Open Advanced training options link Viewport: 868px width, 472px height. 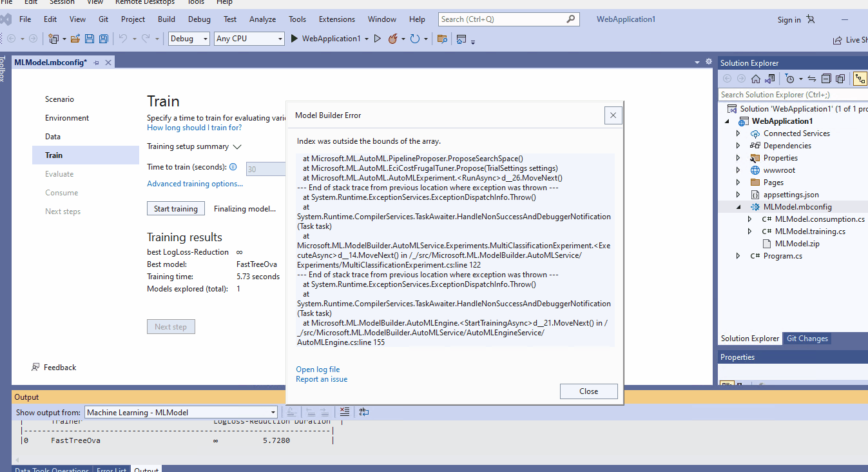click(195, 184)
